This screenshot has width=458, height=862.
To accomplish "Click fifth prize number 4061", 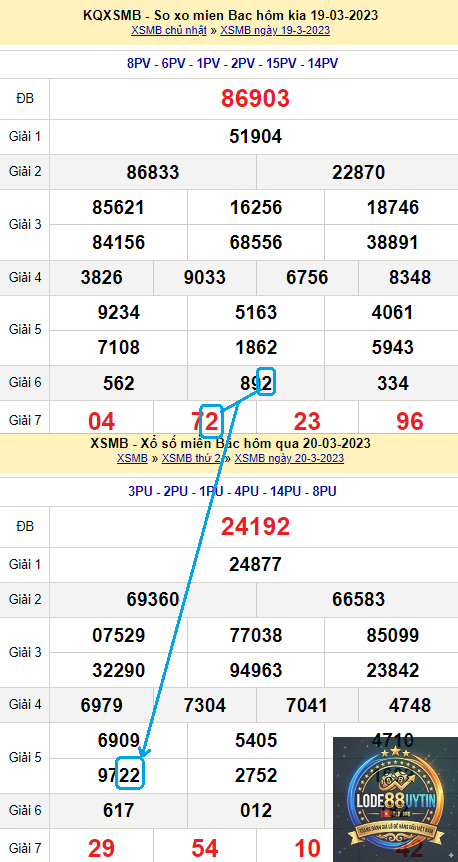I will (393, 312).
